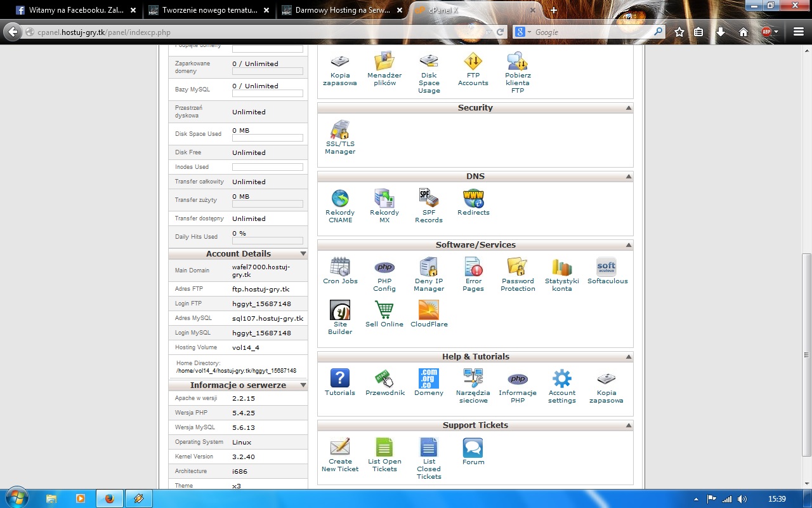Go back to previous page
The width and height of the screenshot is (812, 508).
click(x=13, y=32)
